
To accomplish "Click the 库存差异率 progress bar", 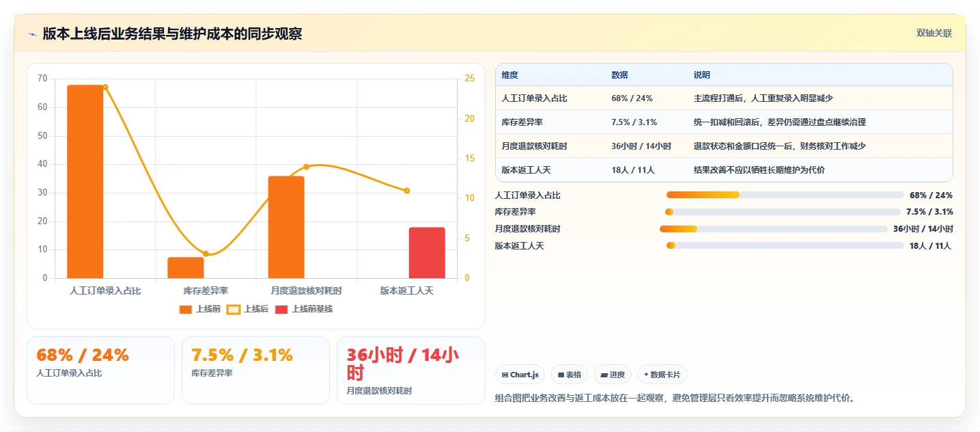I will pos(783,212).
